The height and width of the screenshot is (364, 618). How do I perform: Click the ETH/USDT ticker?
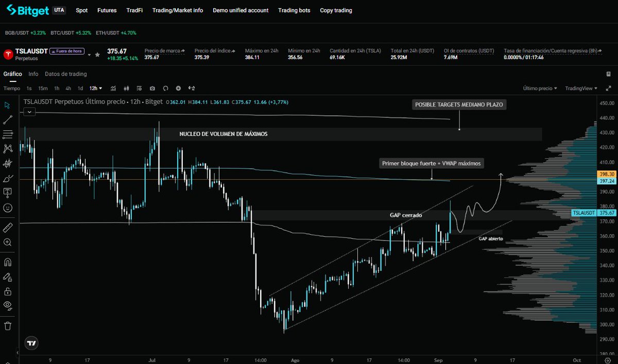116,33
